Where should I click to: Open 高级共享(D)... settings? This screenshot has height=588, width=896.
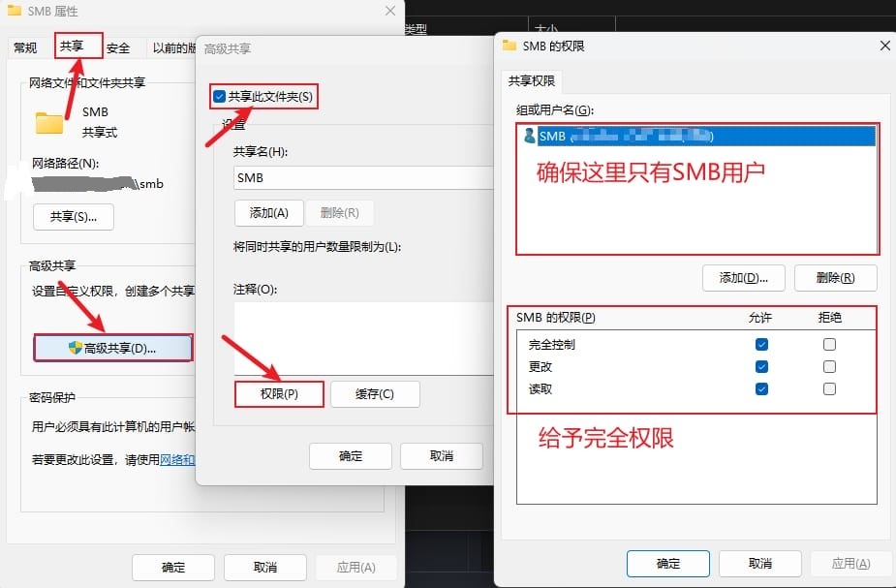[113, 348]
